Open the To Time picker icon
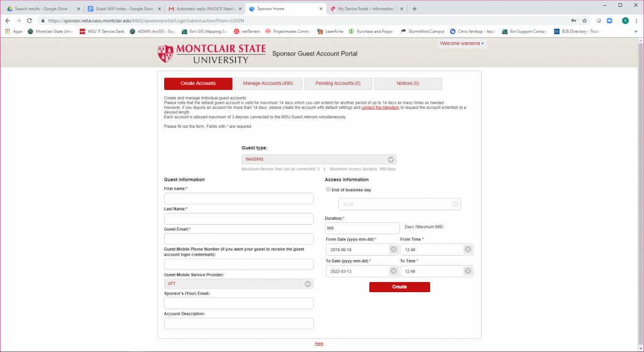 click(x=467, y=271)
